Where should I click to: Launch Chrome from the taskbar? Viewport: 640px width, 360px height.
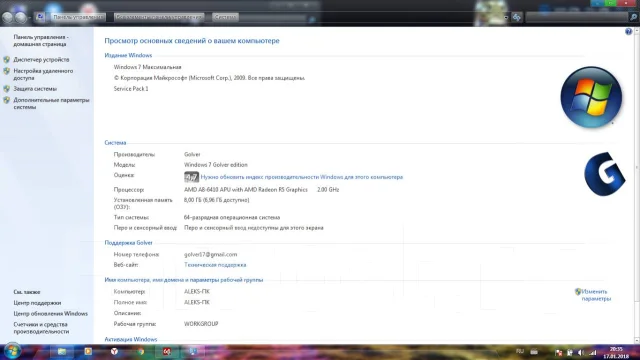140,351
